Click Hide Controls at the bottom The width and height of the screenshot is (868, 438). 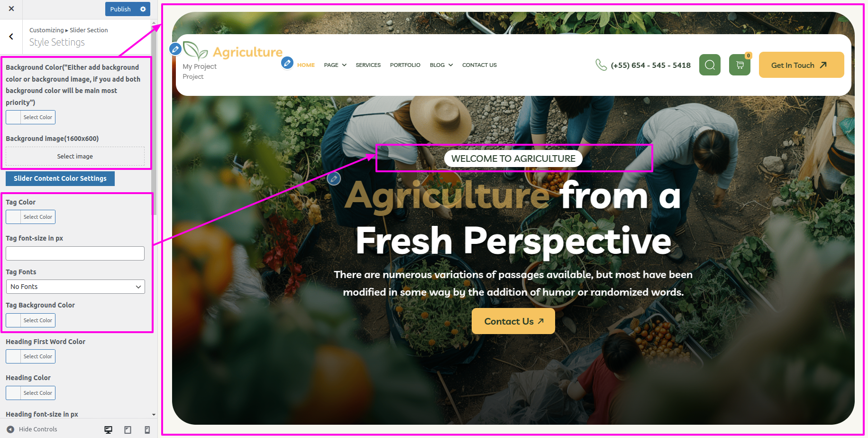(32, 429)
